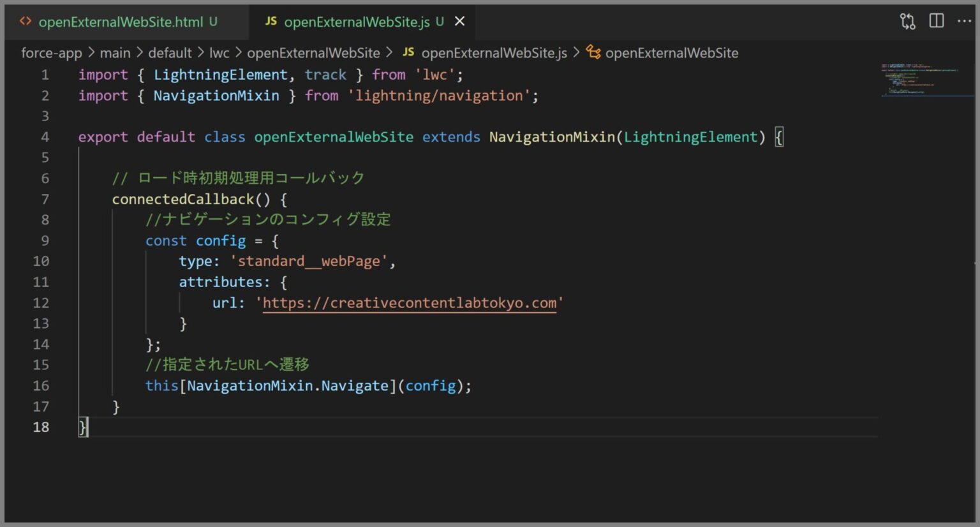The height and width of the screenshot is (527, 980).
Task: Click the JS file icon on the active tab
Action: pos(271,20)
